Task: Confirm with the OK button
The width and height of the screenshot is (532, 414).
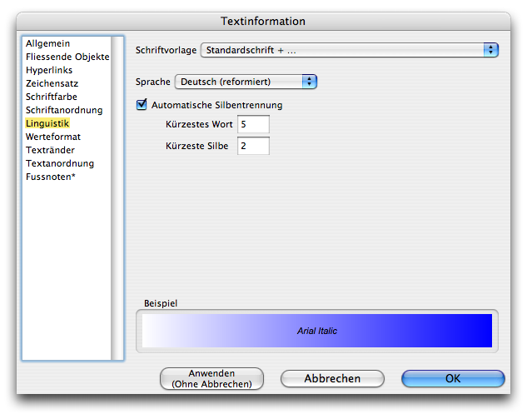Action: pos(453,378)
